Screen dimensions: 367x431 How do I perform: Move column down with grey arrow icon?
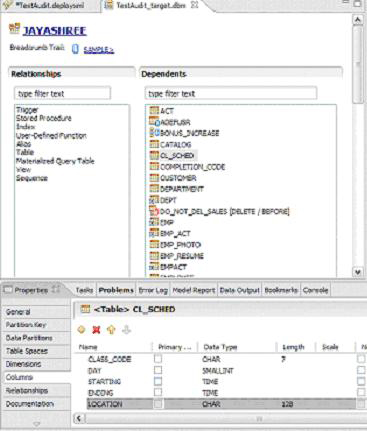tap(126, 330)
